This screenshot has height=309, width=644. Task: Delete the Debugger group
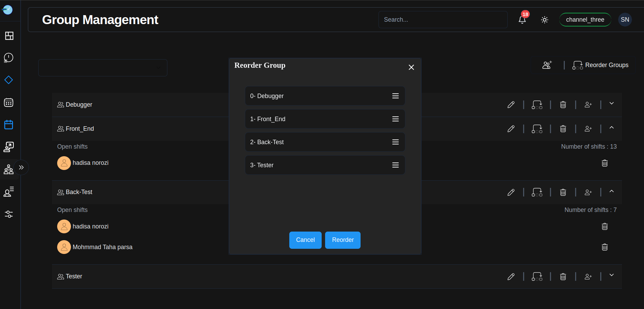pos(563,105)
